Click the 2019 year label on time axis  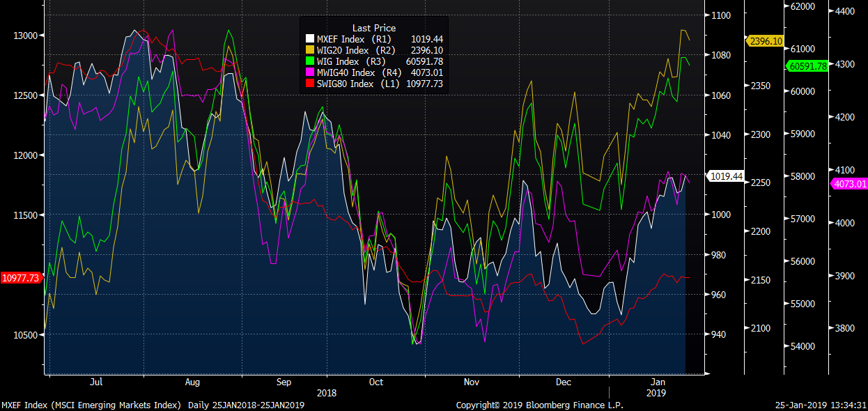coord(657,393)
